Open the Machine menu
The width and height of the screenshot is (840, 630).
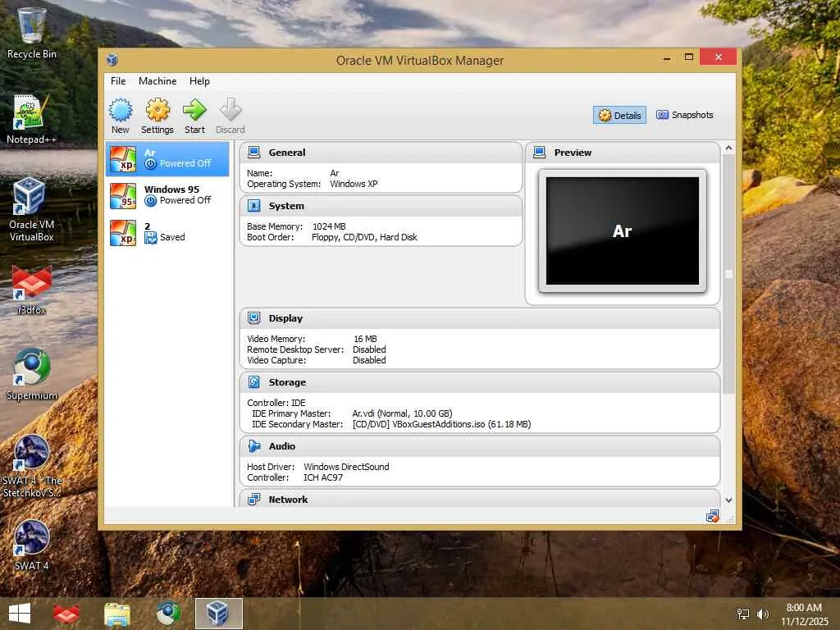[x=157, y=81]
